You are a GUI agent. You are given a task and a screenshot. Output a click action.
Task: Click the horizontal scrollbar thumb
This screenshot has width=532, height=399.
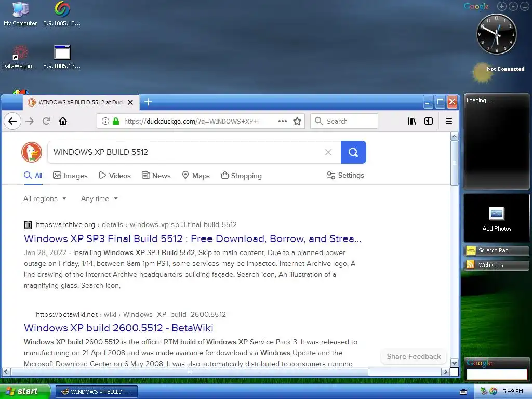tap(190, 372)
